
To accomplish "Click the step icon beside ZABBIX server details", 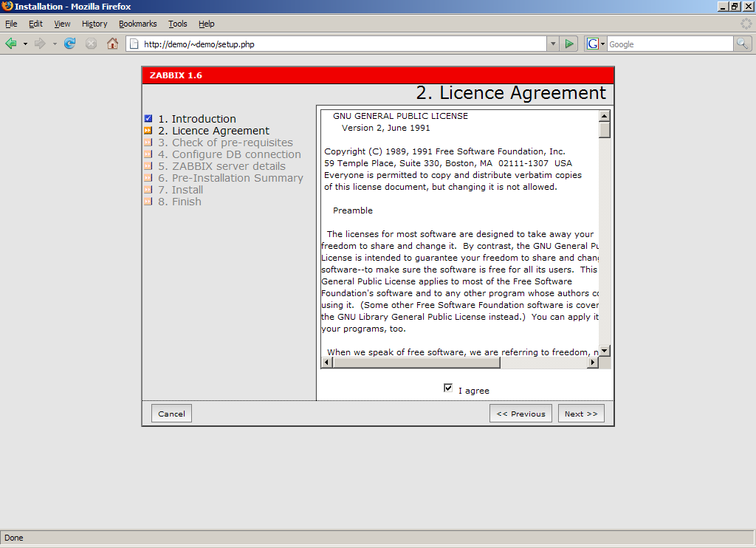I will click(x=148, y=166).
